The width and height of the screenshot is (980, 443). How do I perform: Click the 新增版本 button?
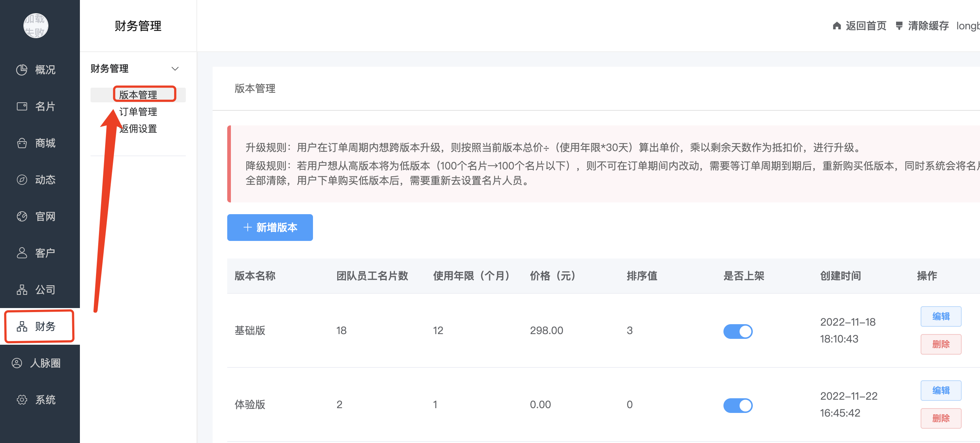pyautogui.click(x=270, y=227)
